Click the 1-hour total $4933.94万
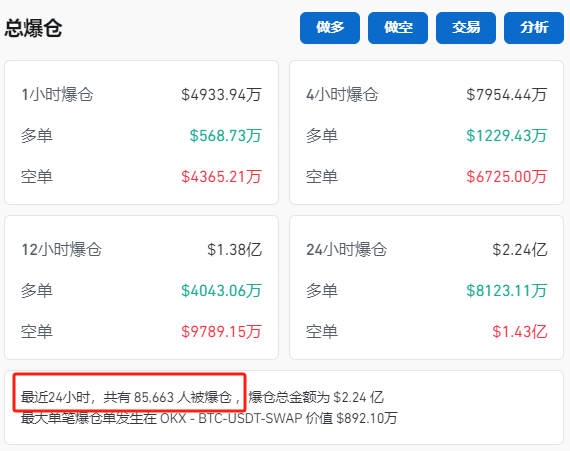The image size is (570, 451). [221, 94]
